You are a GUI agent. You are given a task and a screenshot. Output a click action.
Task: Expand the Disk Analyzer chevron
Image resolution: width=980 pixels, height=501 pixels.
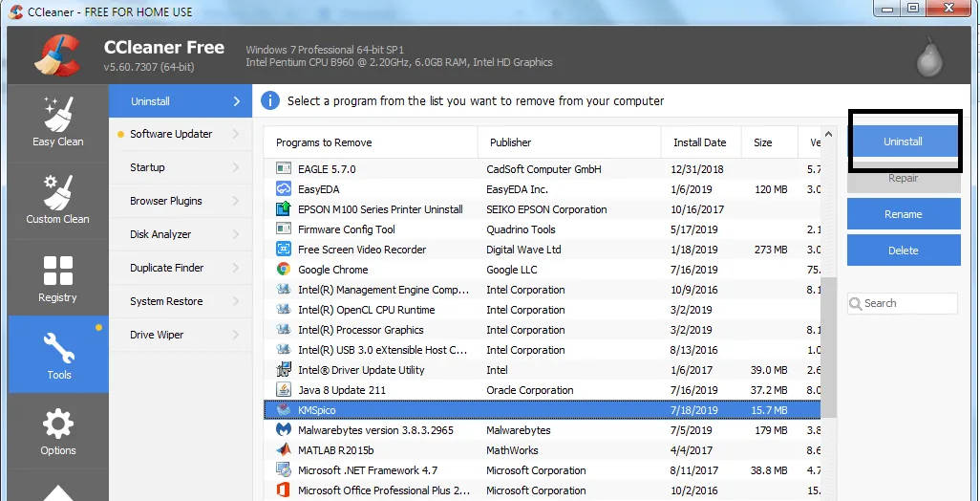(x=236, y=234)
